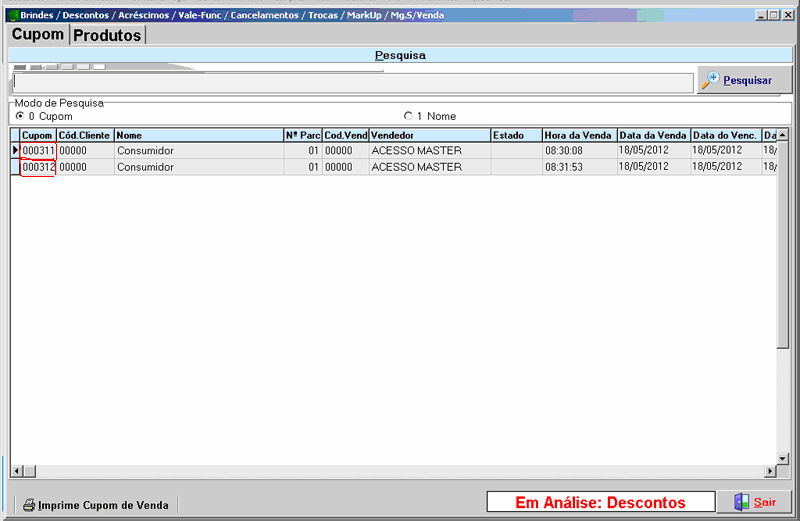Click the row indicator arrow beside cupom 000311
Screen dimensions: 800x521
[15, 151]
